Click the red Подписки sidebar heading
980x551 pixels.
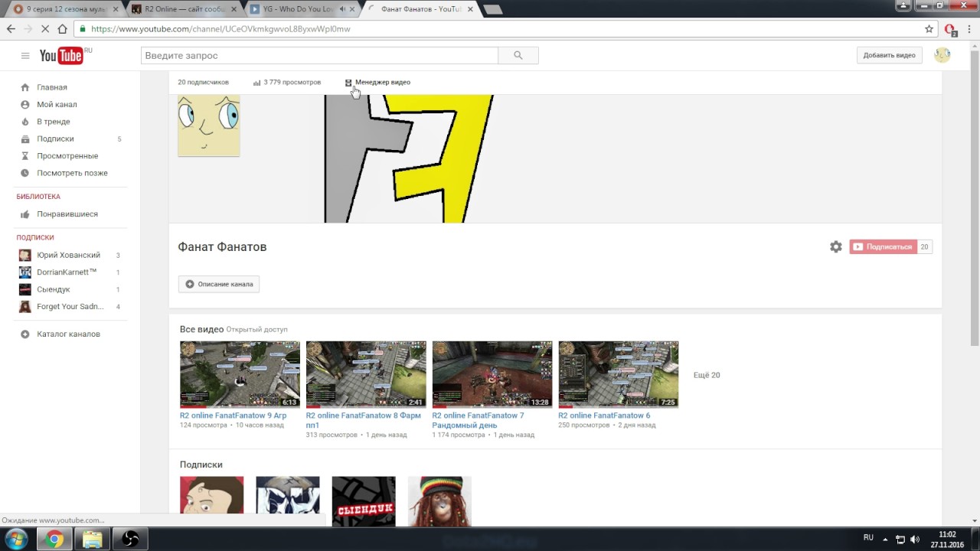coord(35,237)
